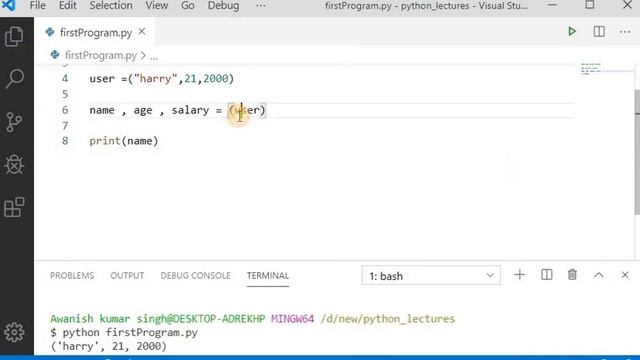
Task: Click the terminal command python firstProgram.py
Action: (130, 333)
